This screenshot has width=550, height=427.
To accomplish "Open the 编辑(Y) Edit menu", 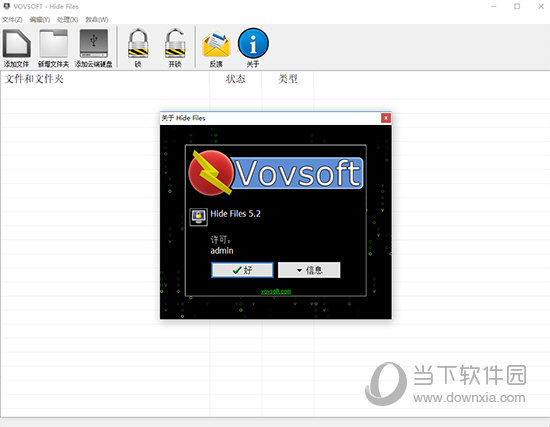I will click(x=40, y=19).
